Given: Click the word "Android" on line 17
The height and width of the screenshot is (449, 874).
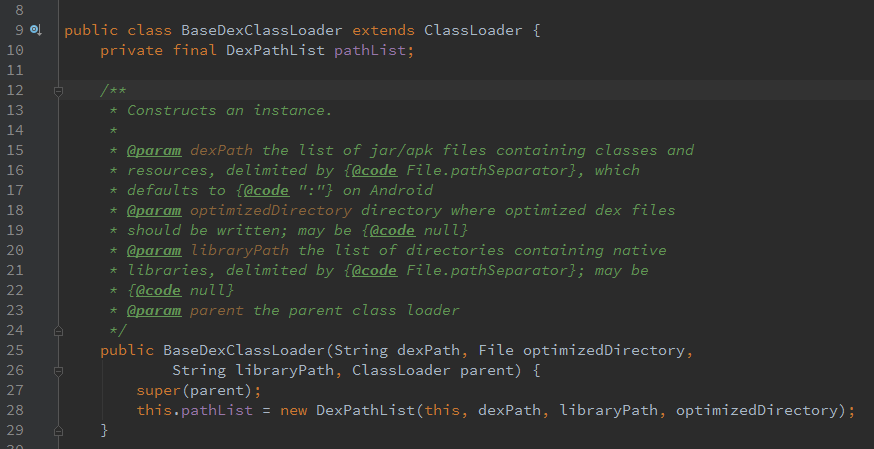Looking at the screenshot, I should (401, 191).
